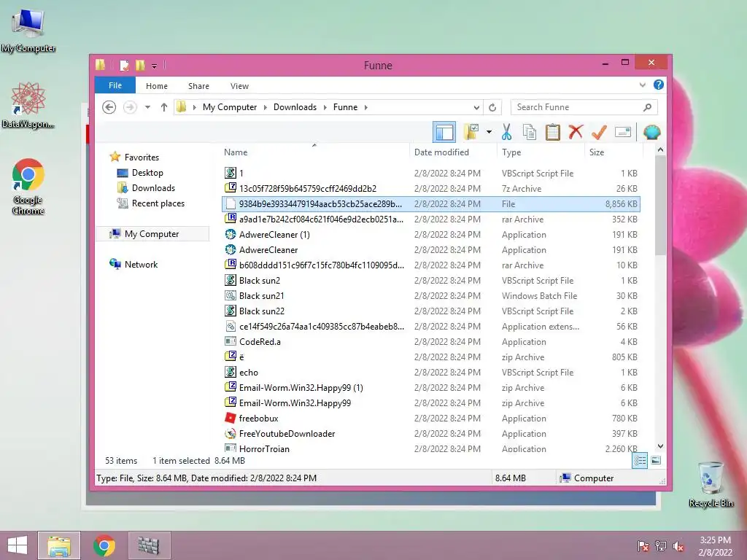Click the Forward navigation arrow
This screenshot has width=747, height=560.
(130, 107)
